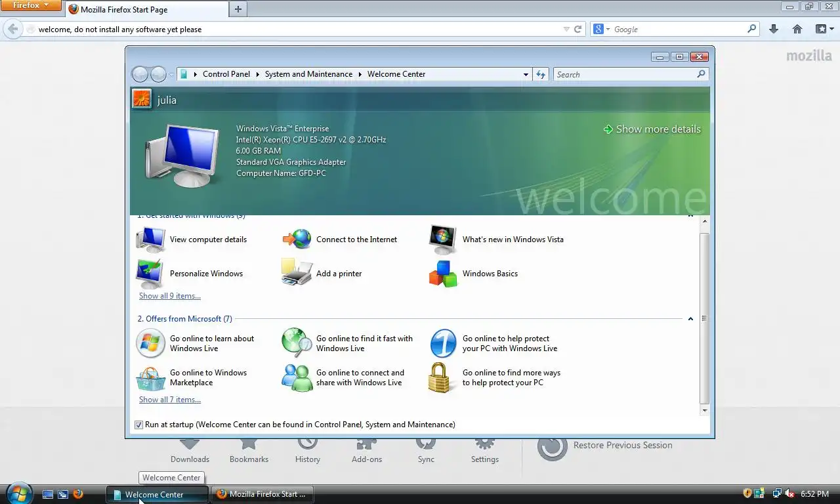Image resolution: width=840 pixels, height=504 pixels.
Task: Select the Personalize Windows item
Action: coord(190,274)
